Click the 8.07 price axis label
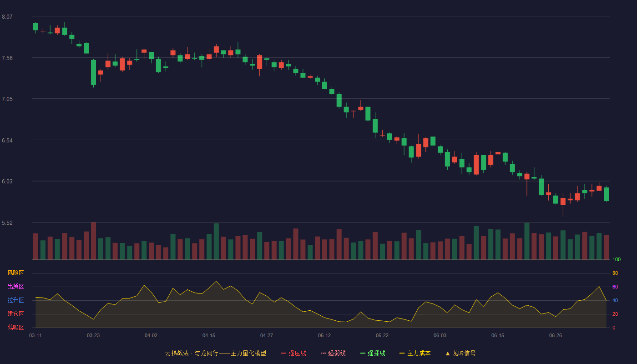The height and width of the screenshot is (364, 637). (7, 17)
